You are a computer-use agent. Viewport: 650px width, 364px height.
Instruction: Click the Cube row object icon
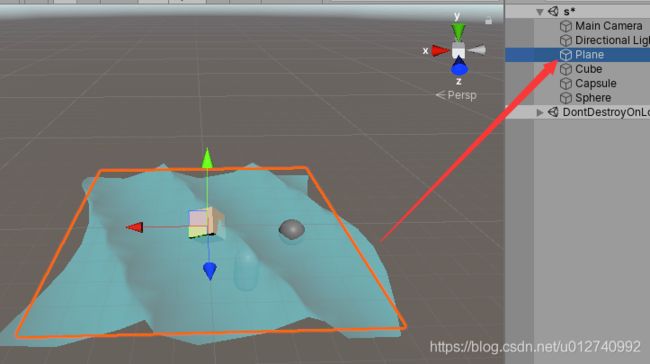[x=566, y=69]
